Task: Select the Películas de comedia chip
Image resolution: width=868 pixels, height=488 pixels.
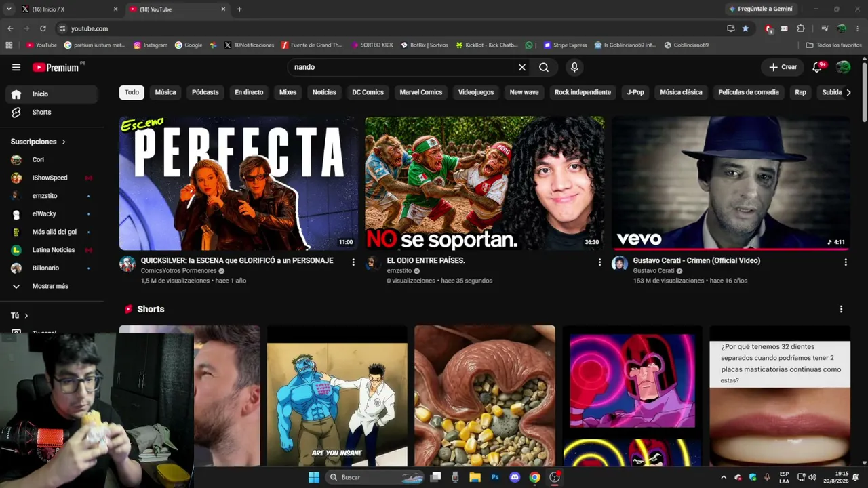Action: pyautogui.click(x=749, y=92)
